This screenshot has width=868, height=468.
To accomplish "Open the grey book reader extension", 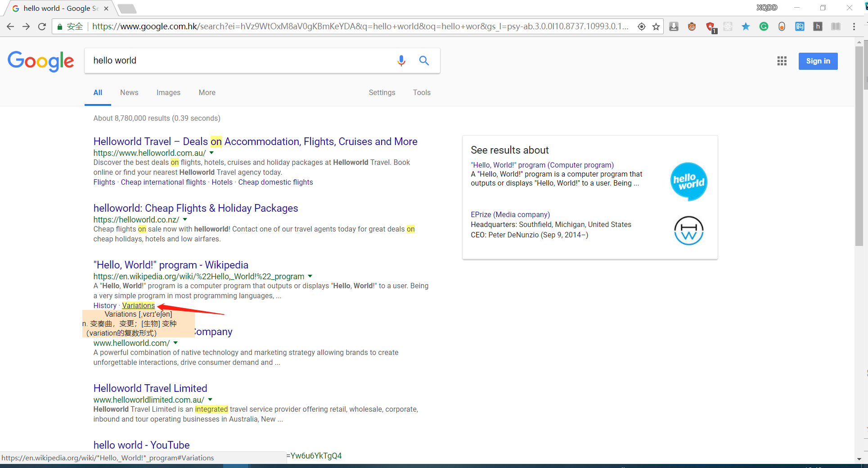I will click(836, 27).
